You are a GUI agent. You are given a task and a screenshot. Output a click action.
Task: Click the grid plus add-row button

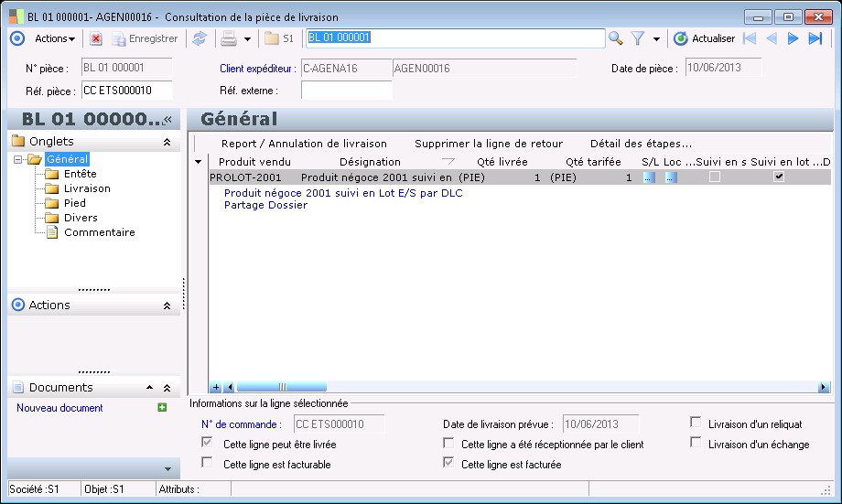pos(216,387)
